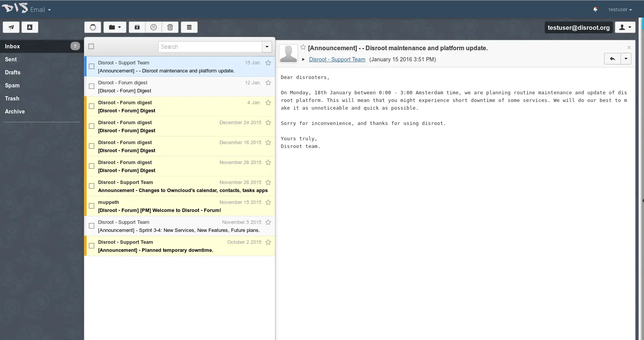Star the December 16 2015 message
Viewport: 644px width, 340px height.
coord(268,143)
